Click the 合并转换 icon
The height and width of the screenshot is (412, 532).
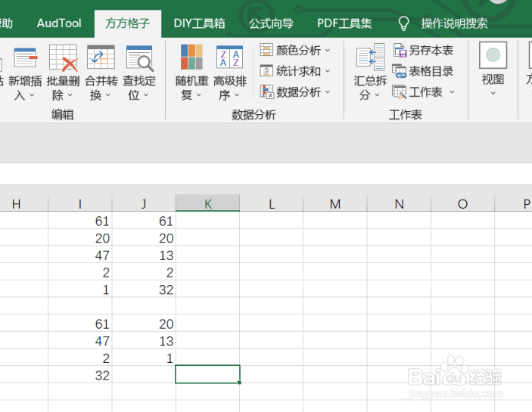(x=101, y=57)
